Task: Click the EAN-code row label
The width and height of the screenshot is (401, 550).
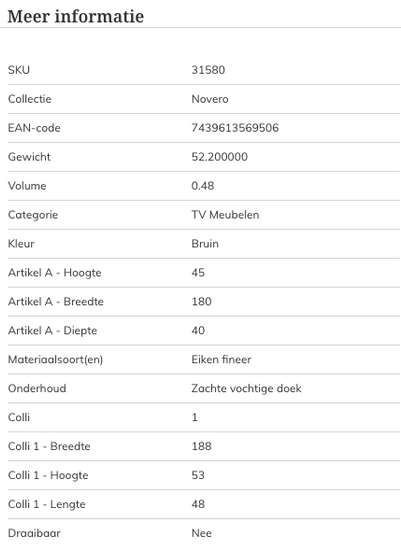Action: pyautogui.click(x=34, y=128)
